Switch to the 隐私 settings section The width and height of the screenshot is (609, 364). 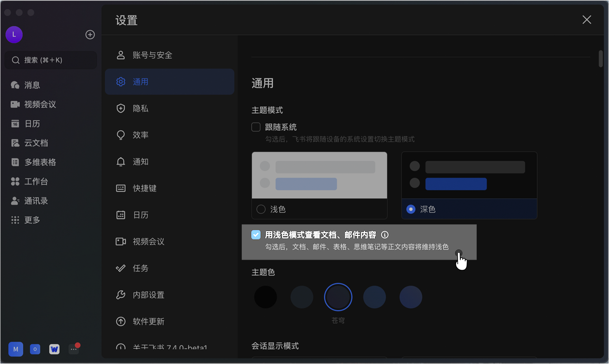pyautogui.click(x=140, y=108)
